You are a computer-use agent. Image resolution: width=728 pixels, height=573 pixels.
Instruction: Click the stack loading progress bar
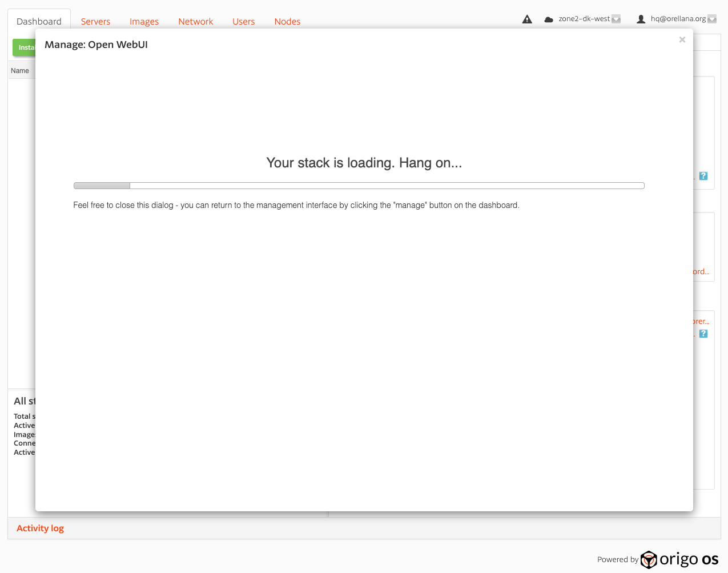click(359, 186)
